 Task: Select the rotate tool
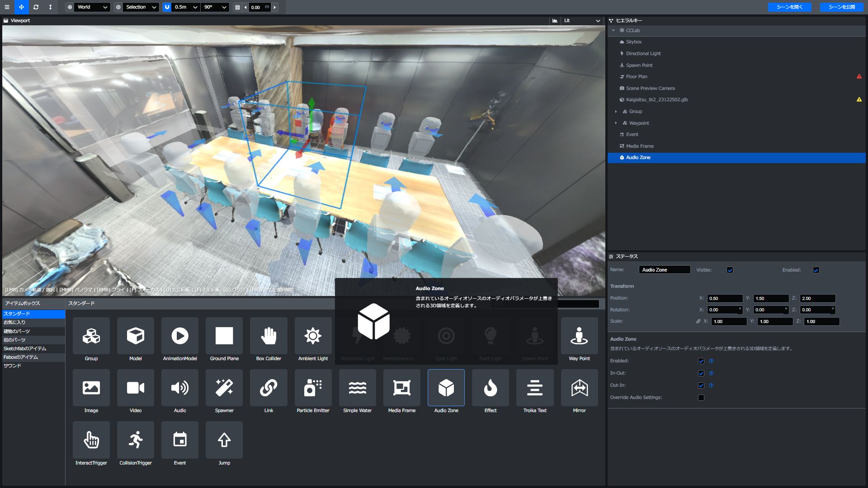tap(36, 7)
